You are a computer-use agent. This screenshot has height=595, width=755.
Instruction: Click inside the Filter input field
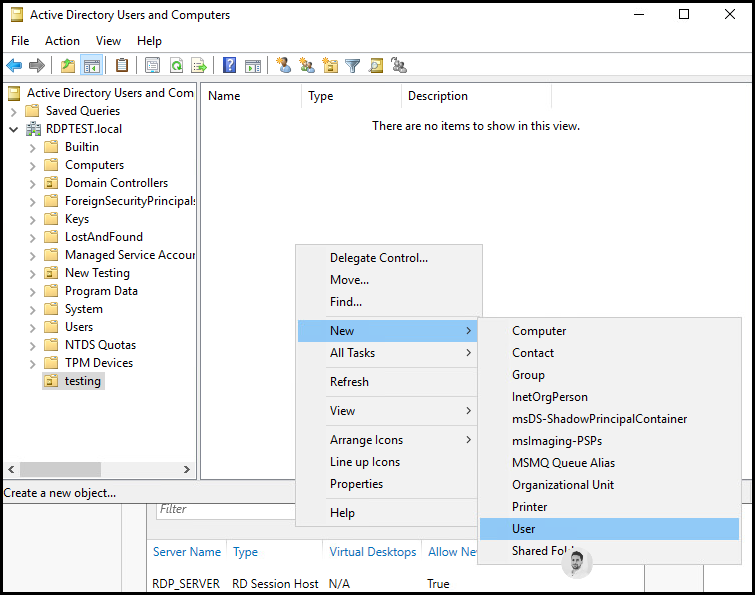pos(225,510)
